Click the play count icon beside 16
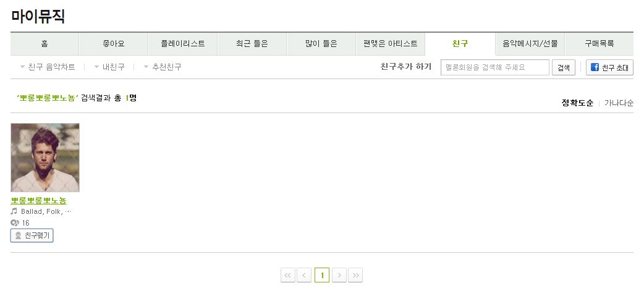Image resolution: width=644 pixels, height=288 pixels. click(15, 222)
